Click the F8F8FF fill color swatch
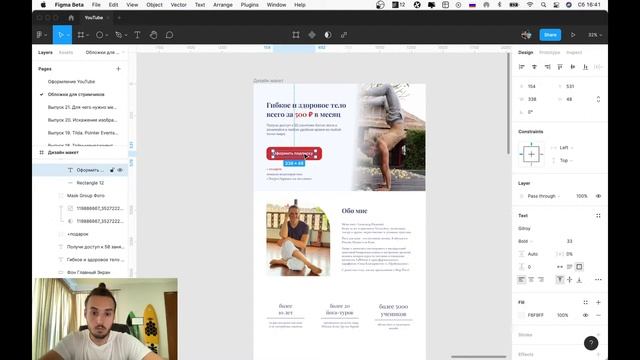 522,315
